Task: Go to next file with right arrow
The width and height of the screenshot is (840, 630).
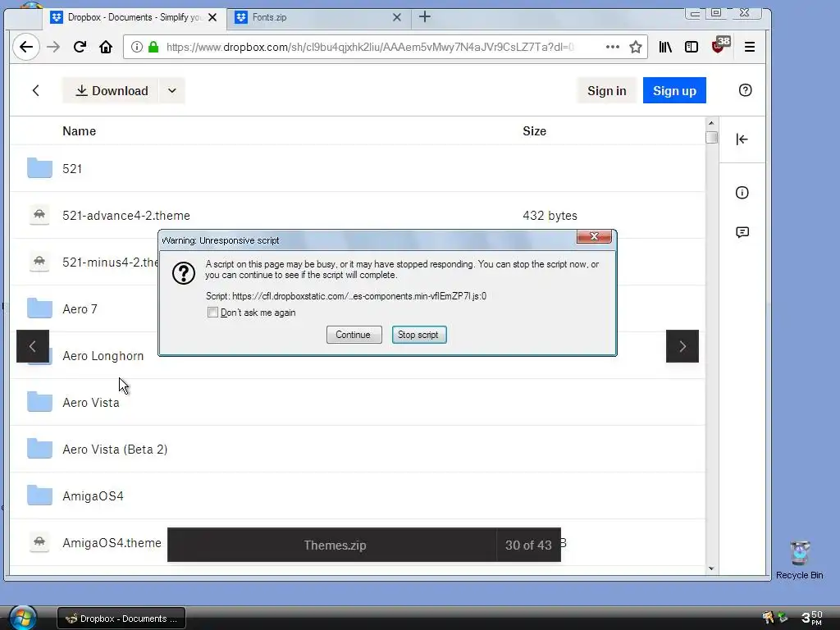Action: [x=682, y=346]
